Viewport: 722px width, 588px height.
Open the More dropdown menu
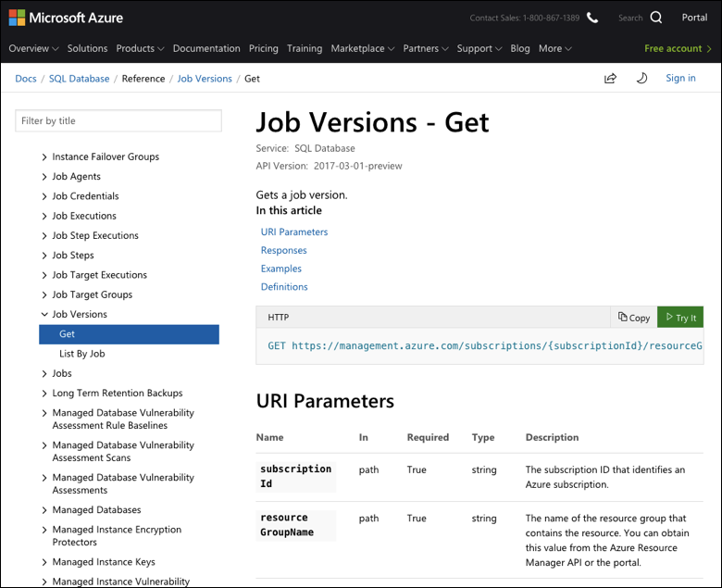554,48
